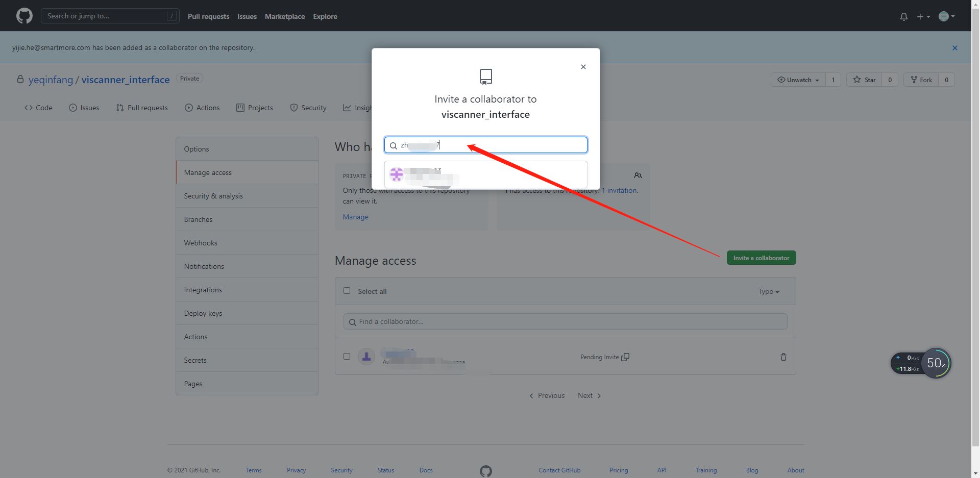Open the footer Terms link
The width and height of the screenshot is (980, 478).
[254, 470]
